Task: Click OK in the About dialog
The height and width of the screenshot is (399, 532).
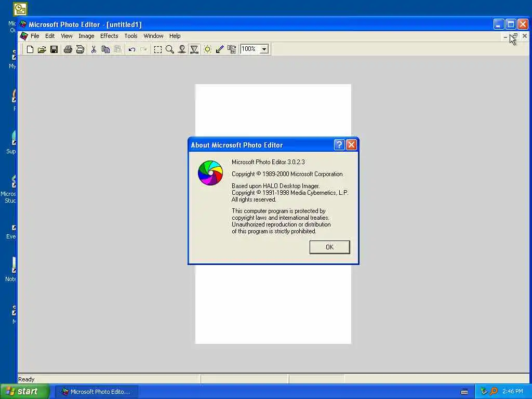Action: (x=329, y=247)
